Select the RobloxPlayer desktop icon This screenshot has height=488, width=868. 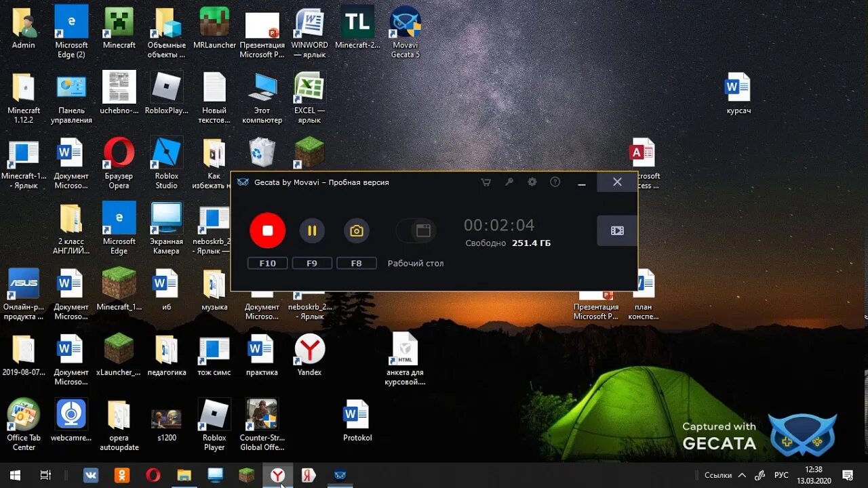click(167, 93)
